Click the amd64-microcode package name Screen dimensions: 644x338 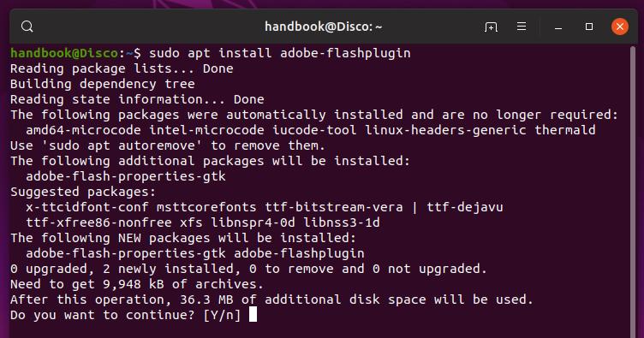tap(83, 130)
